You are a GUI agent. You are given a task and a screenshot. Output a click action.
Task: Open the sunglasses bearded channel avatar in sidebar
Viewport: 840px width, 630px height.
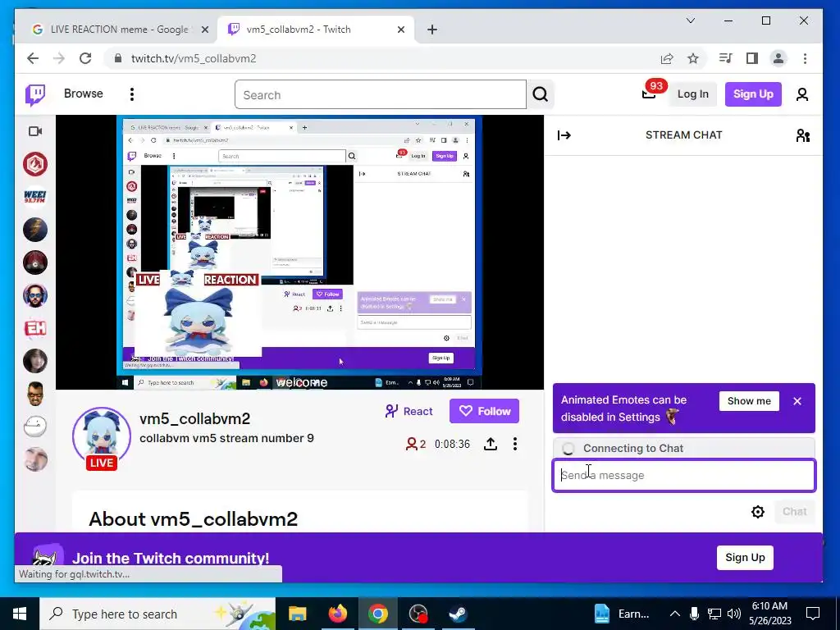(35, 295)
